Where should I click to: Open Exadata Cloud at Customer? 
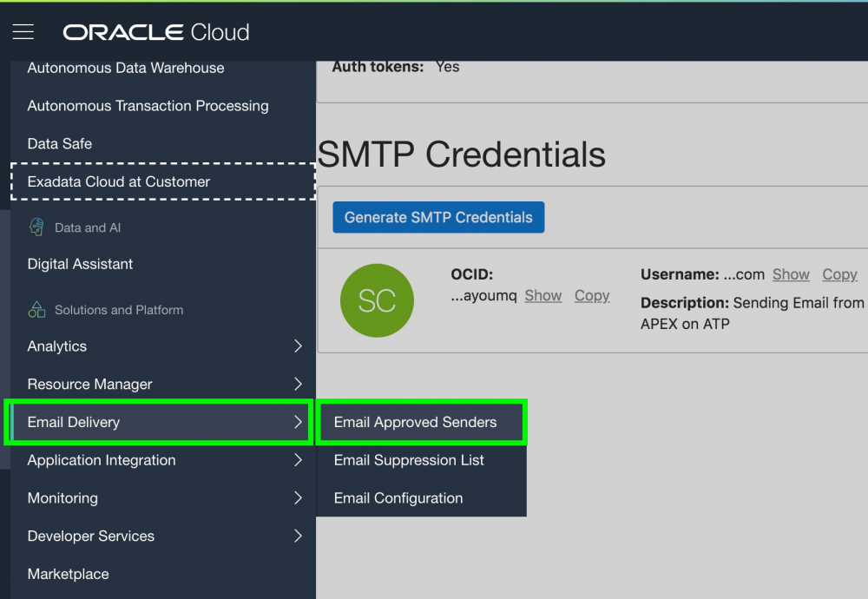tap(119, 181)
